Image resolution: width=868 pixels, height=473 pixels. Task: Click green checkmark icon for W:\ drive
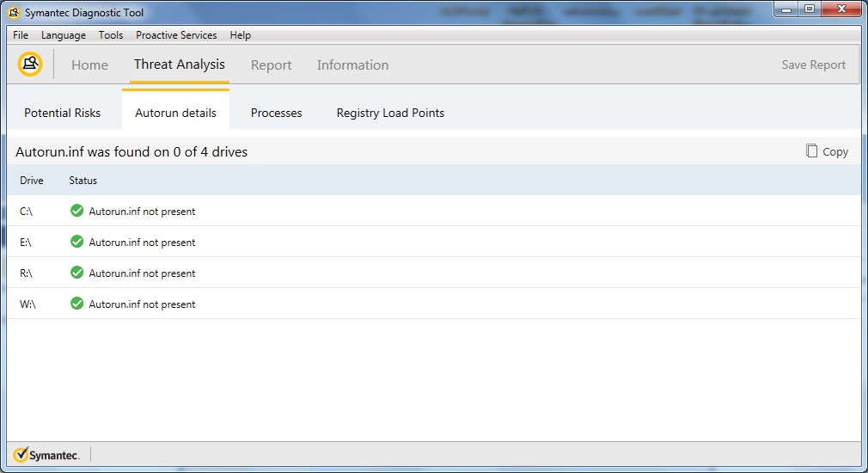[x=76, y=304]
